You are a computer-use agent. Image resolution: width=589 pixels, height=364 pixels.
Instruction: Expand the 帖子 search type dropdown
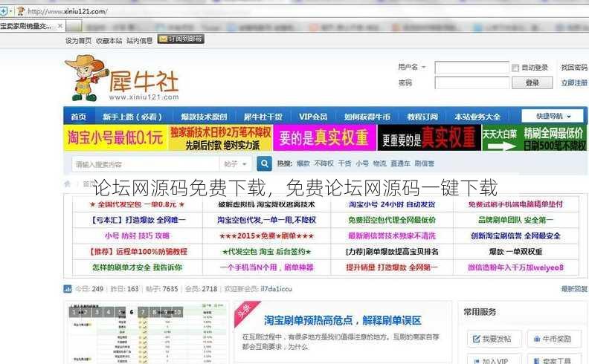(x=236, y=164)
